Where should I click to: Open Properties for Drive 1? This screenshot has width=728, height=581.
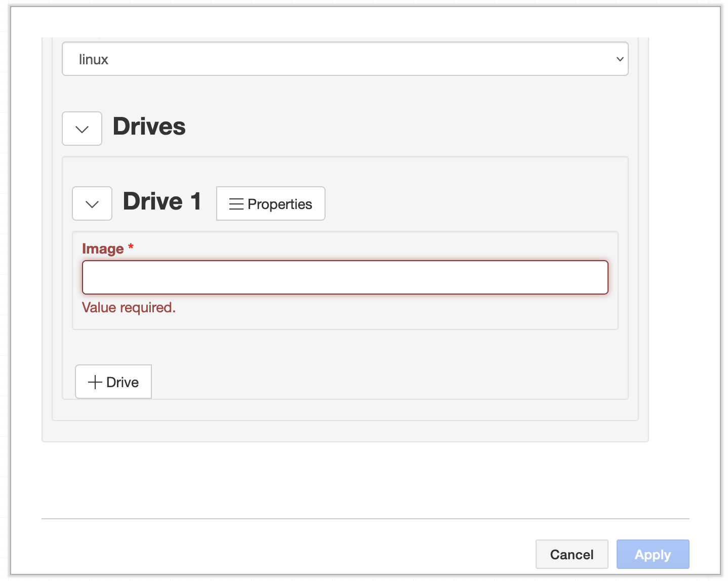(x=270, y=203)
